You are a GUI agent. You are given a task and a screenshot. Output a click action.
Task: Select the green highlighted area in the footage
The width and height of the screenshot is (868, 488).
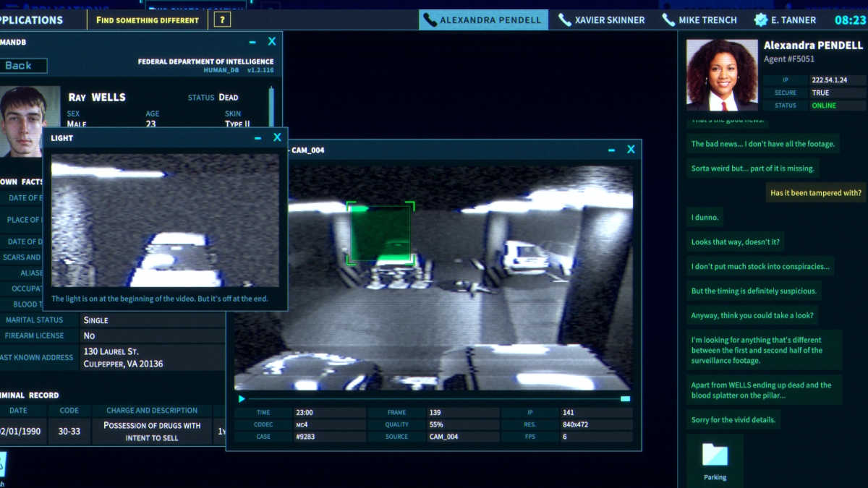pos(380,234)
